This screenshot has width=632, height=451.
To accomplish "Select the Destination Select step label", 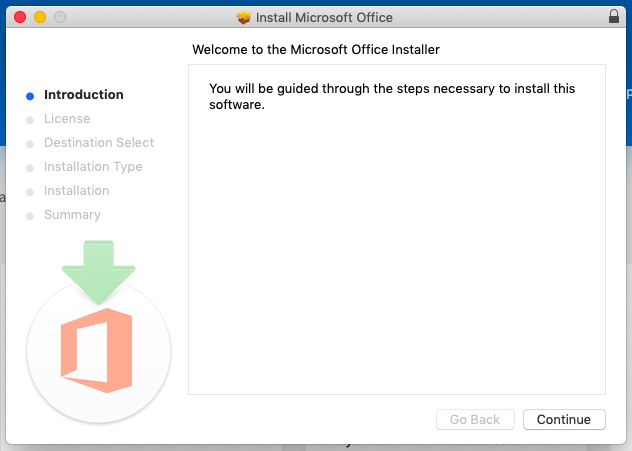I will [99, 142].
